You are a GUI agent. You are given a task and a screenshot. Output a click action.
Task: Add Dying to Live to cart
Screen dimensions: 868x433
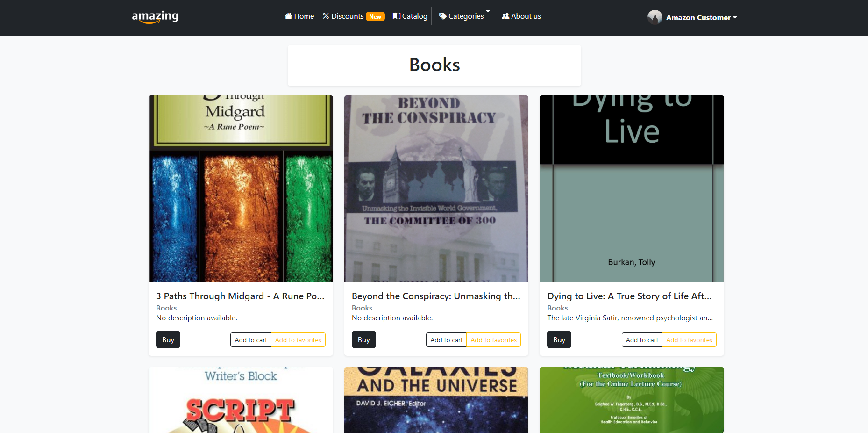(x=642, y=340)
